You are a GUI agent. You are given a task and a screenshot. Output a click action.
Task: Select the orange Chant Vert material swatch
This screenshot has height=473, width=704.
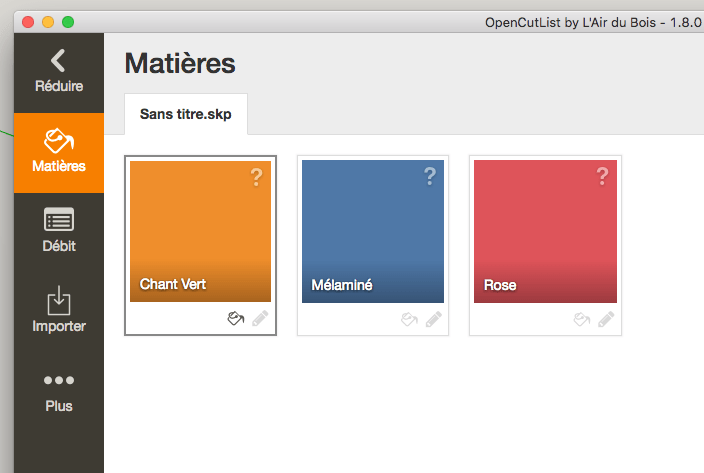tap(200, 232)
